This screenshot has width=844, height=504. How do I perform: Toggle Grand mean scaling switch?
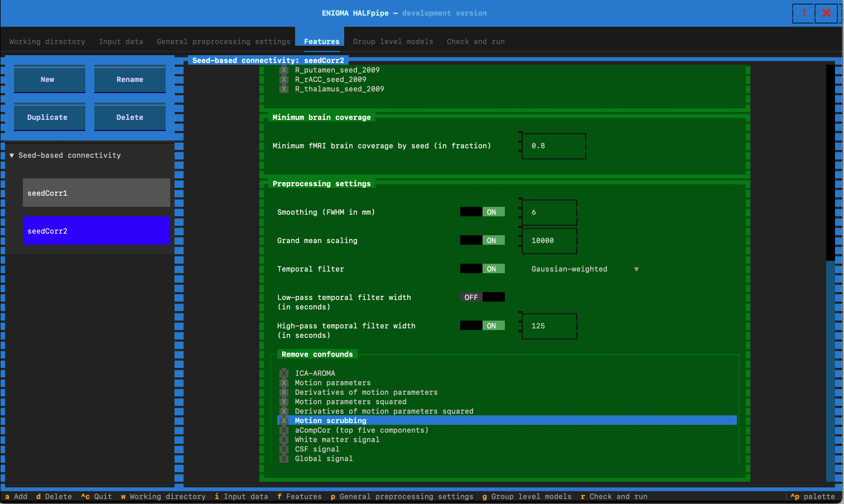(x=483, y=240)
